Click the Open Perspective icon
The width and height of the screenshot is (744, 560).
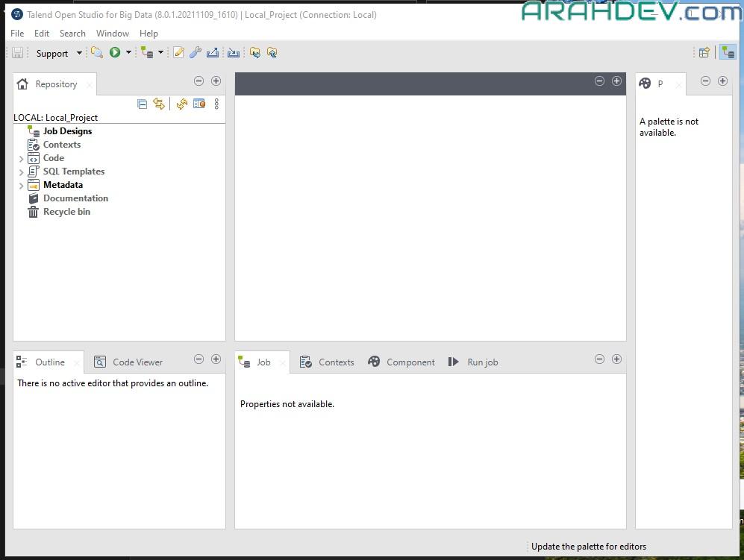pyautogui.click(x=704, y=52)
